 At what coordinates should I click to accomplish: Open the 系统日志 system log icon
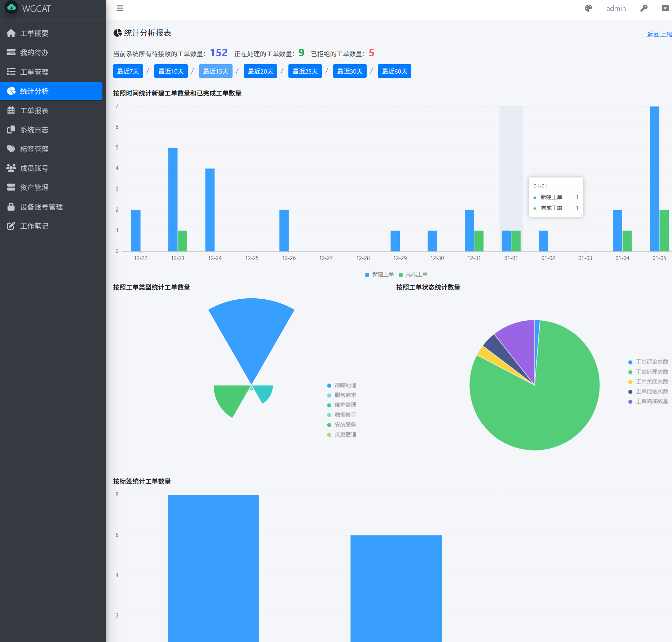tap(11, 129)
